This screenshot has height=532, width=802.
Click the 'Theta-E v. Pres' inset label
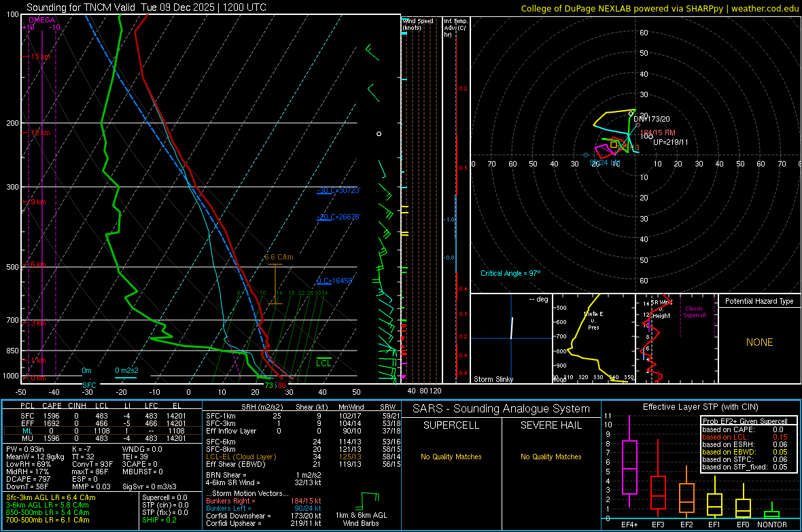click(593, 320)
